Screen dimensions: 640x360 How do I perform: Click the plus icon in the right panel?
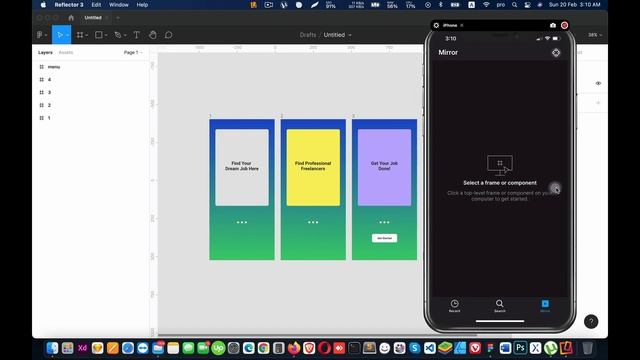598,103
